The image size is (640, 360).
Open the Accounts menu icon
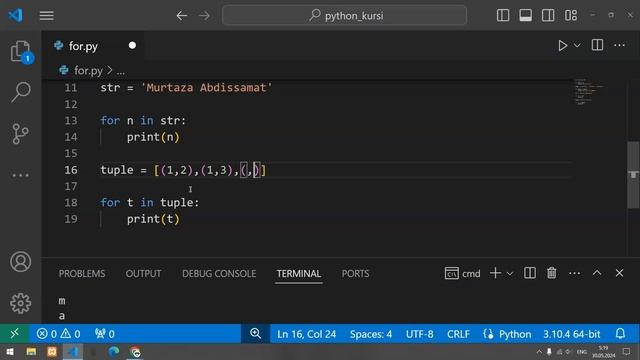(x=20, y=262)
